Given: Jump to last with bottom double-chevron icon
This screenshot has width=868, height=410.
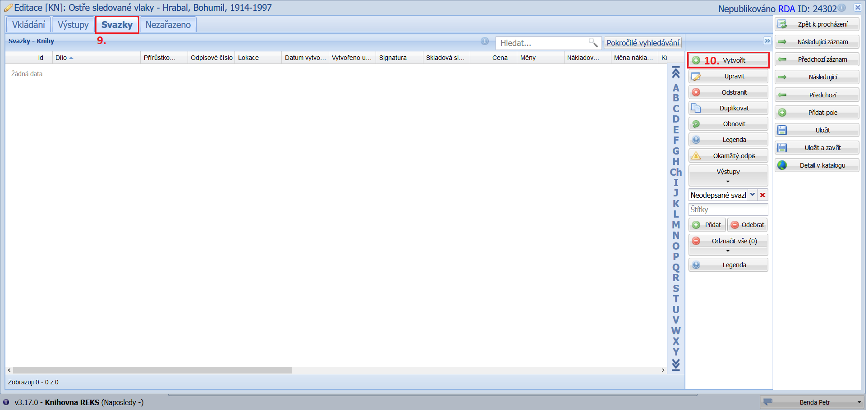Looking at the screenshot, I should [676, 365].
